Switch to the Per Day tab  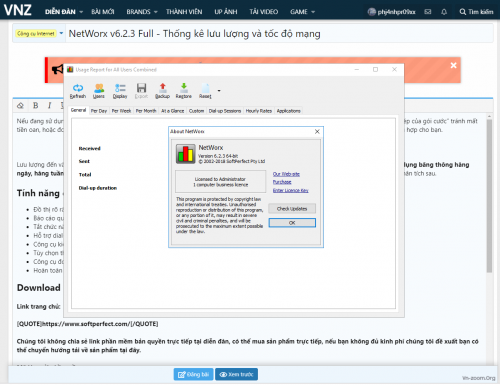point(99,111)
